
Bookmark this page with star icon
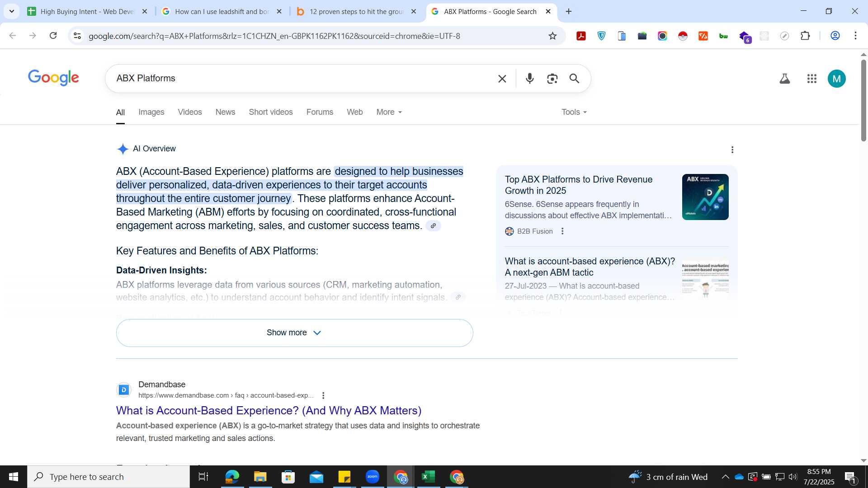click(x=552, y=36)
